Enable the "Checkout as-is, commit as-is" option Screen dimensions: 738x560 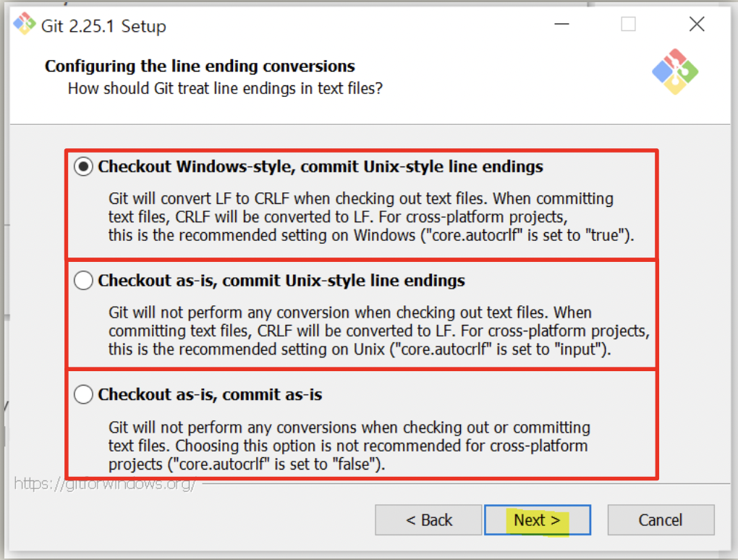[x=83, y=394]
